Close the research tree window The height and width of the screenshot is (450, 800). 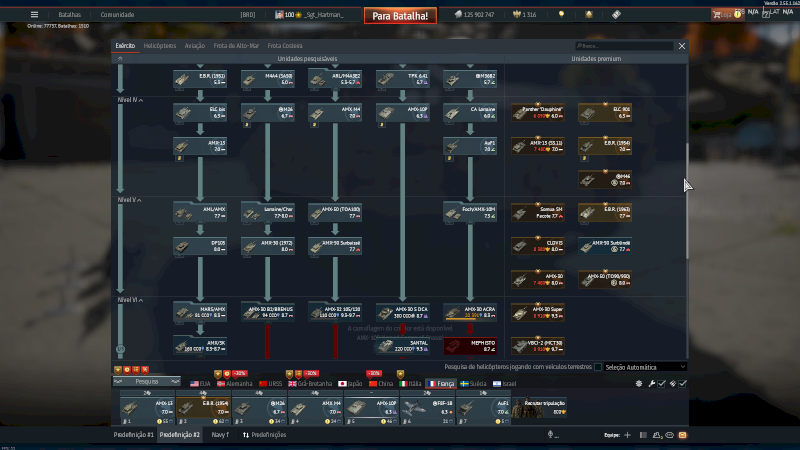pos(682,46)
